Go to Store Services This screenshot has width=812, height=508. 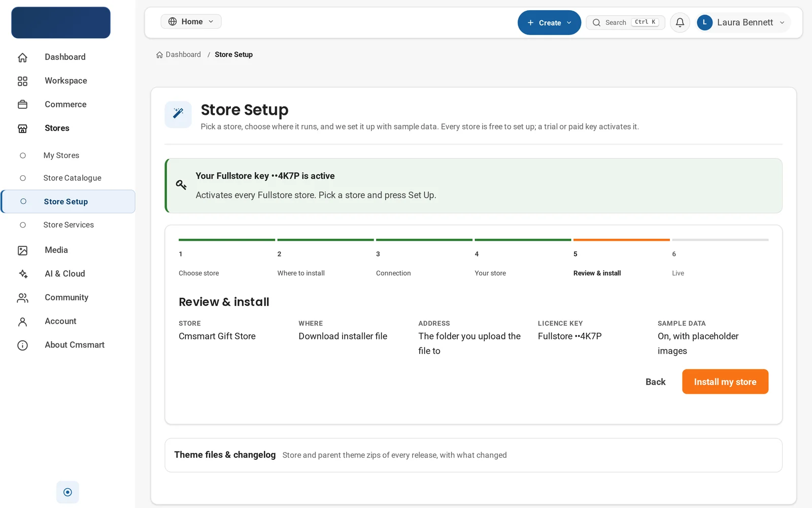click(69, 225)
